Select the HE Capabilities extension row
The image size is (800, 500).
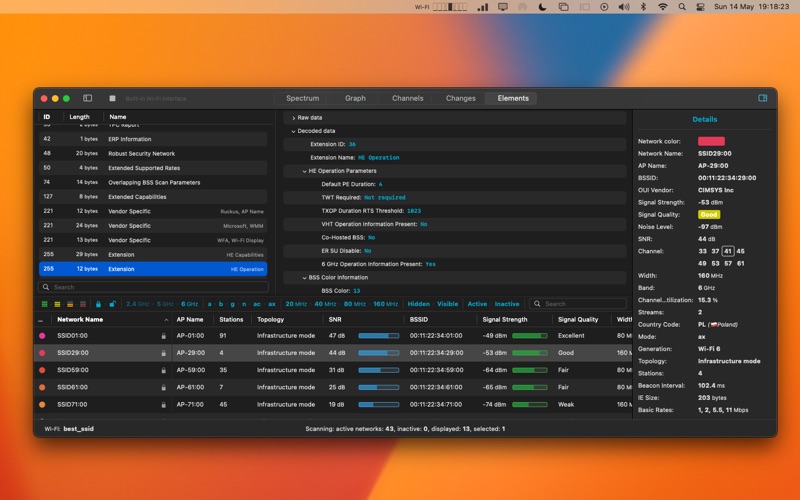click(x=153, y=254)
